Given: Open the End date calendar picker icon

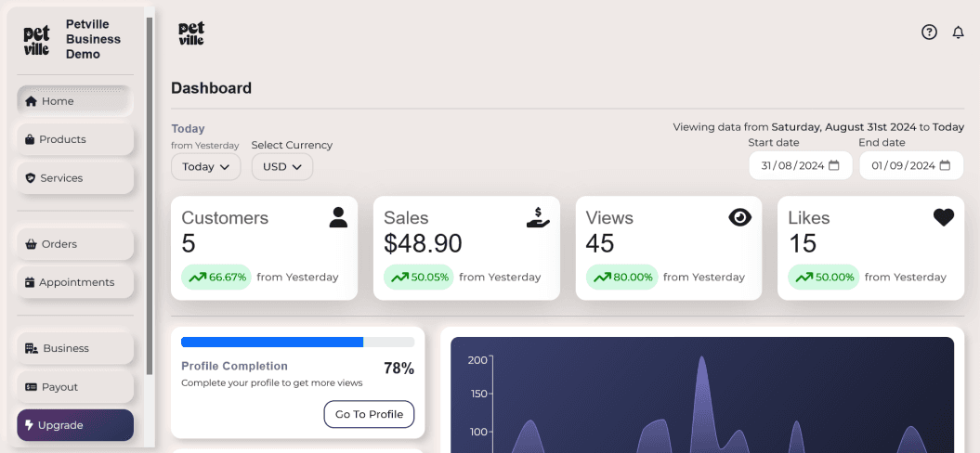Looking at the screenshot, I should [x=945, y=165].
